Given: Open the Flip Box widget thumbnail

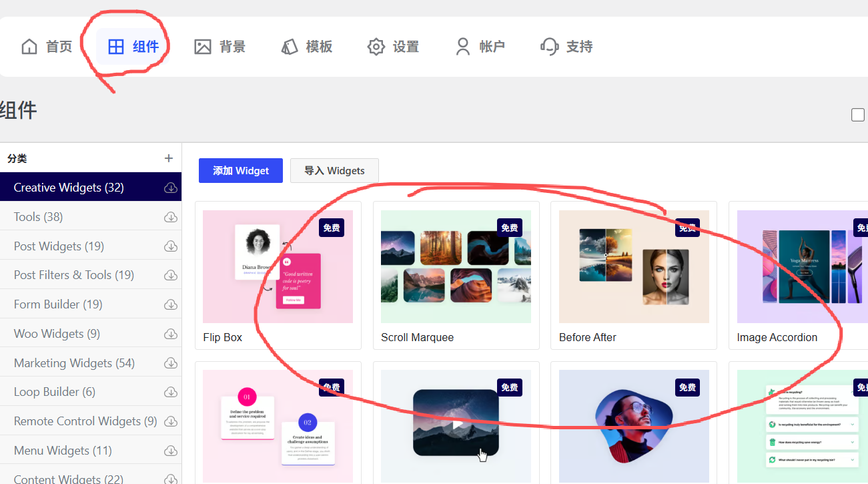Looking at the screenshot, I should tap(278, 267).
